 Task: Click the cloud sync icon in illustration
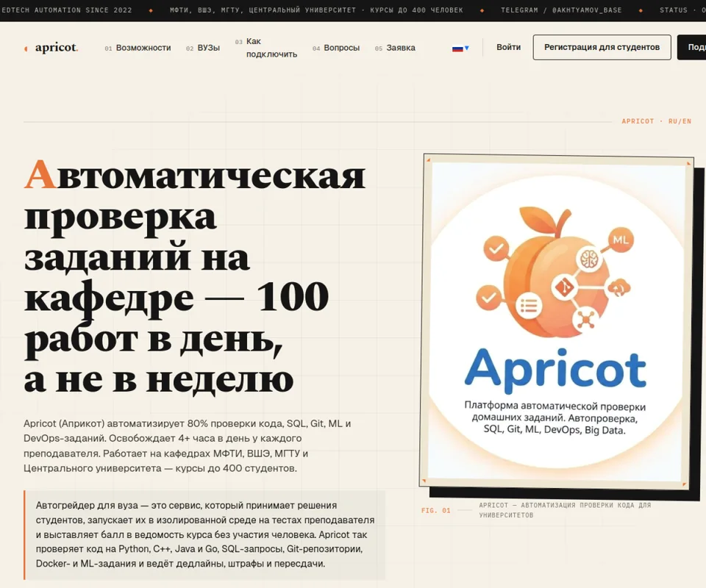pyautogui.click(x=619, y=288)
